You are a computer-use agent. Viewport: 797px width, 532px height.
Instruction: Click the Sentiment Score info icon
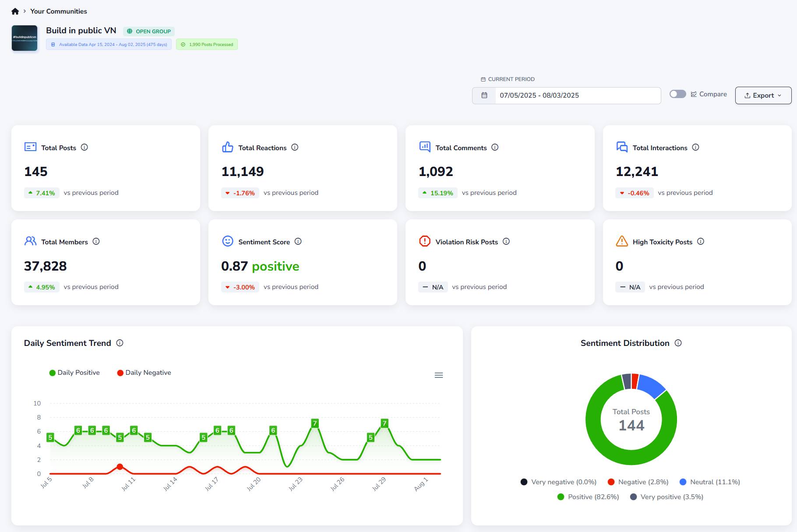click(x=298, y=242)
